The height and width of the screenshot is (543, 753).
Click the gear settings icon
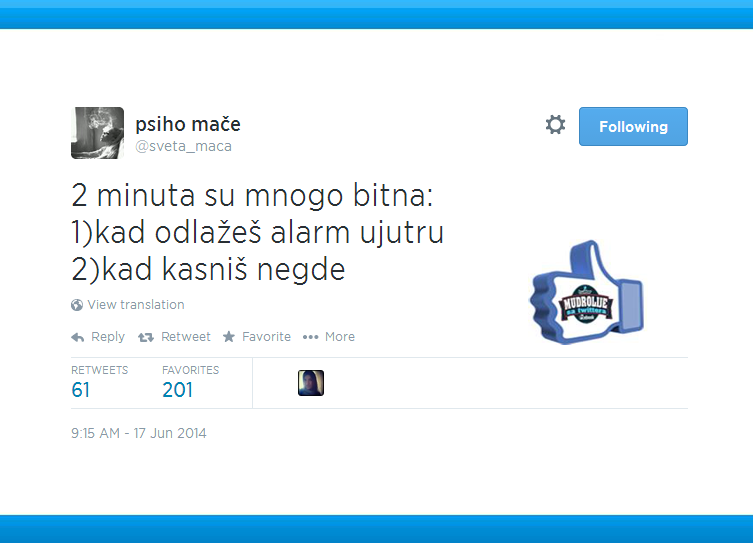coord(555,125)
